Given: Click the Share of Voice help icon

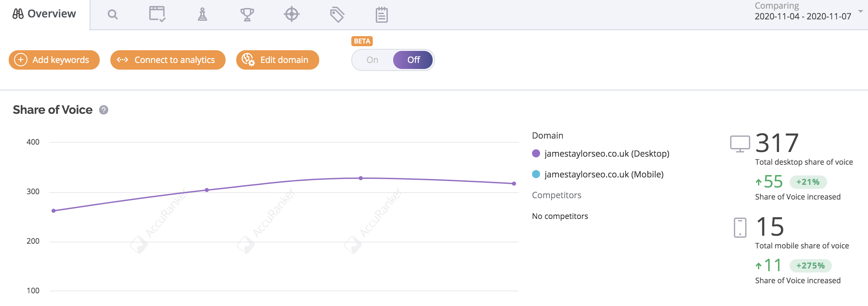Looking at the screenshot, I should [x=103, y=110].
